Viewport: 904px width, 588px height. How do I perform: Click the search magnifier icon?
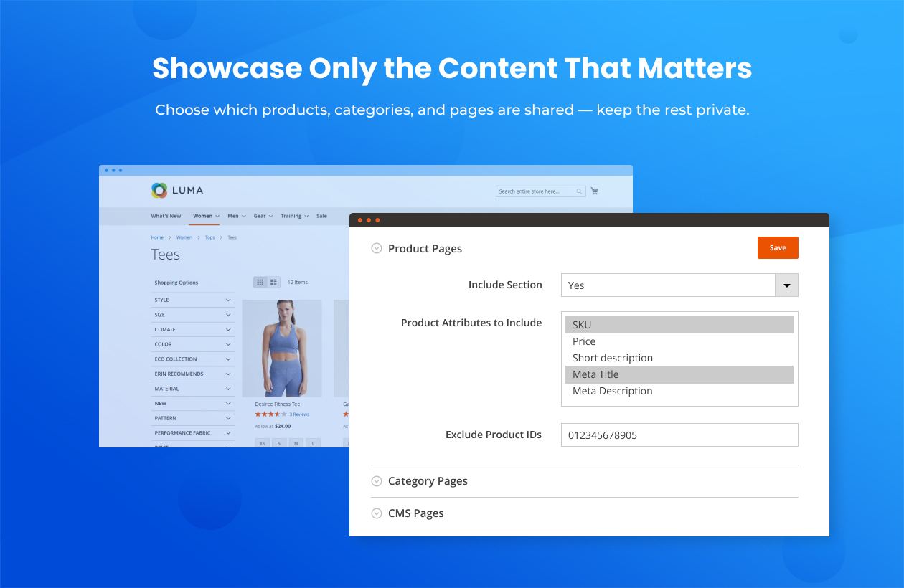(x=578, y=191)
